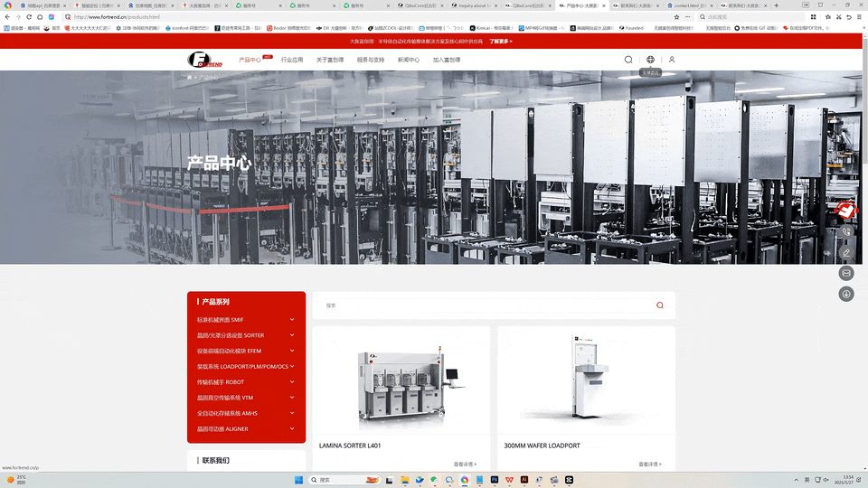Screen dimensions: 868x488
Task: Click the header search magnifier icon
Action: pos(628,60)
